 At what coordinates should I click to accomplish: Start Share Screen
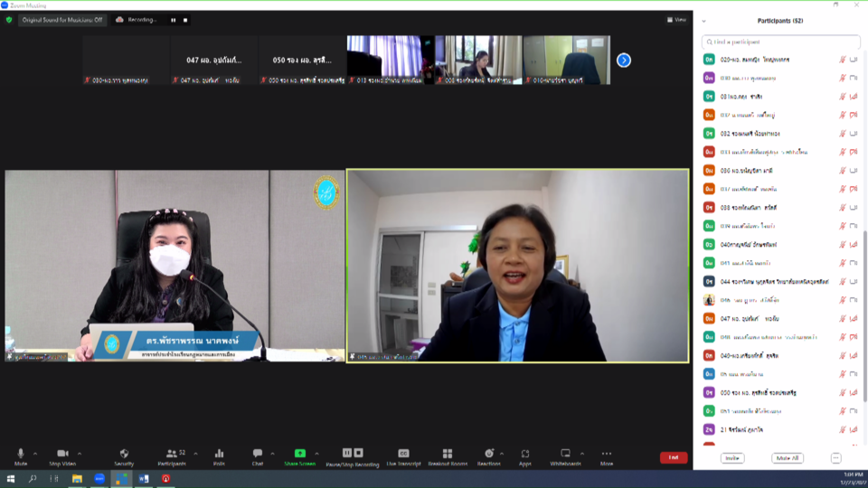(x=300, y=454)
